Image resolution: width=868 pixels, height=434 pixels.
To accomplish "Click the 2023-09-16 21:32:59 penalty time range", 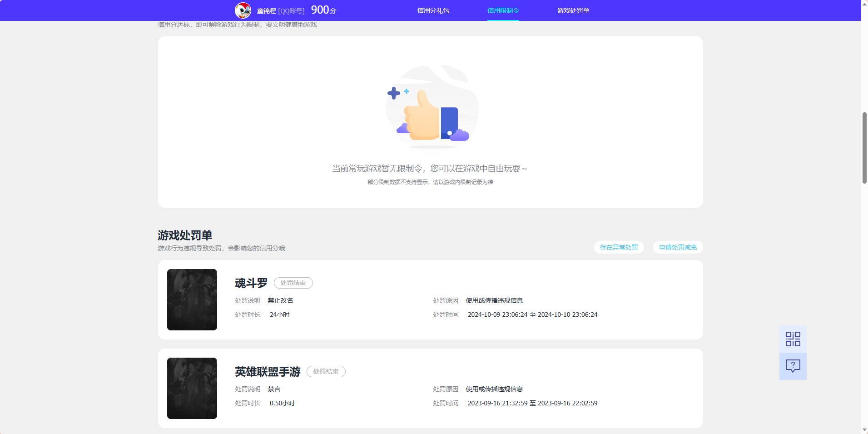I will [532, 403].
